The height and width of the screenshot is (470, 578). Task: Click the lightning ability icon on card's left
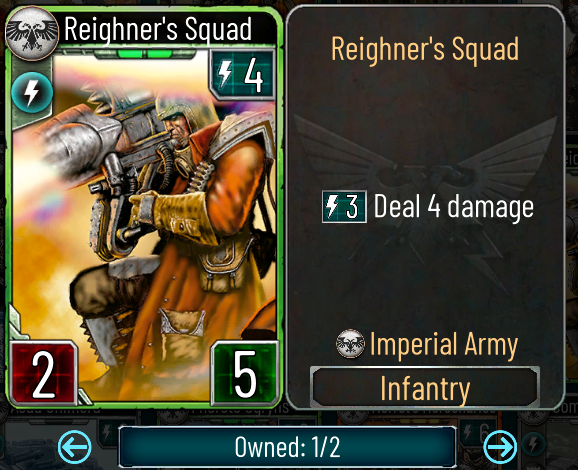(31, 93)
